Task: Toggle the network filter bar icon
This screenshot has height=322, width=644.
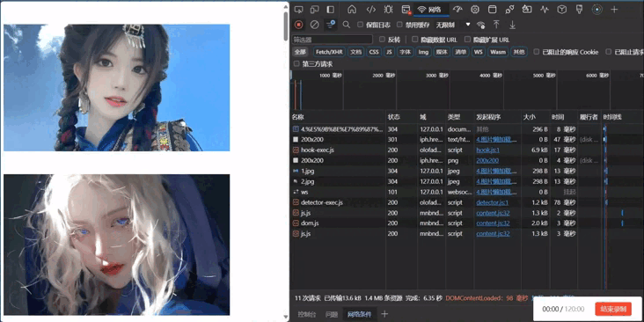Action: point(331,25)
